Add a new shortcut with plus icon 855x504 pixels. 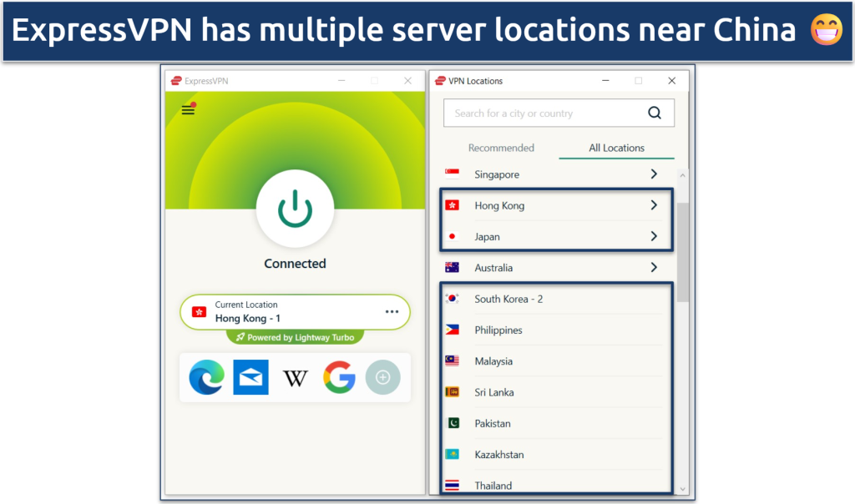click(382, 377)
